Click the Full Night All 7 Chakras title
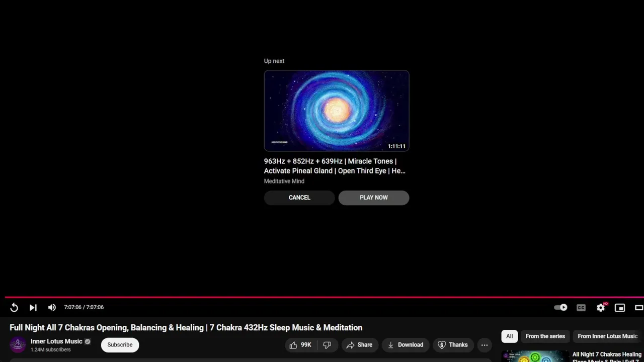Screen dimensions: 644x362 186,328
